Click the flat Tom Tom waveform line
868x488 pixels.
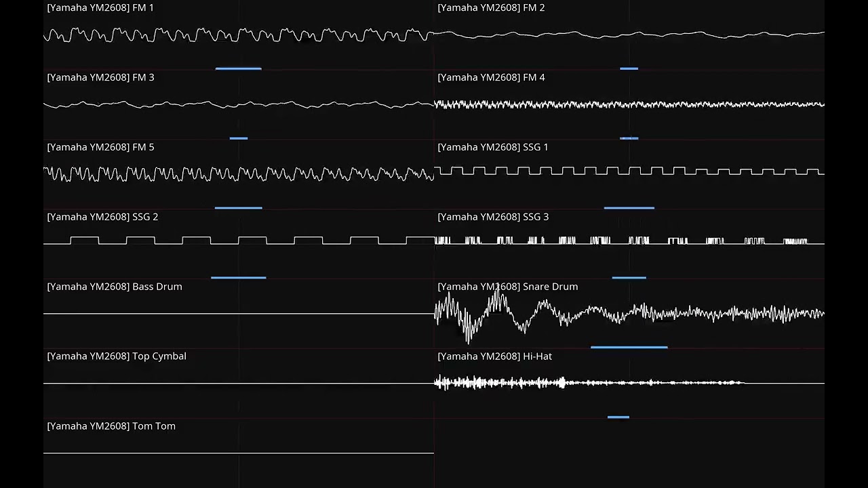point(239,453)
